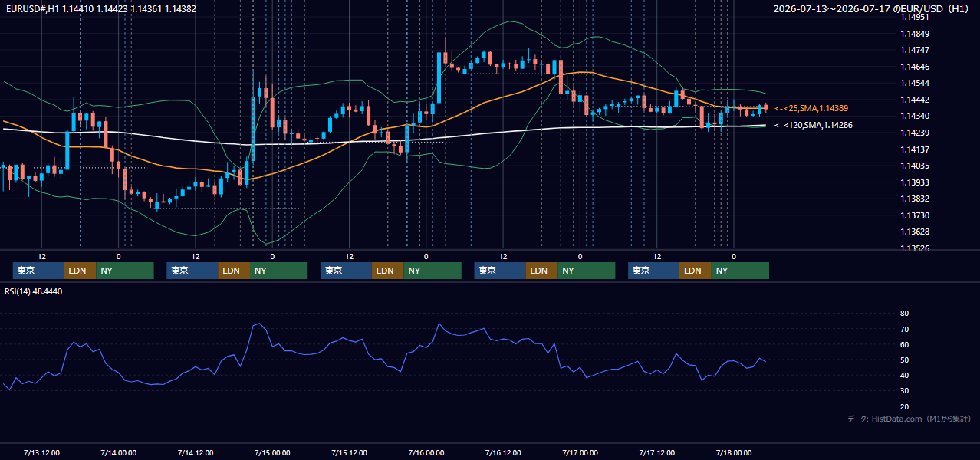980x460 pixels.
Task: Click the 7/18 00:00 time axis label
Action: click(733, 452)
